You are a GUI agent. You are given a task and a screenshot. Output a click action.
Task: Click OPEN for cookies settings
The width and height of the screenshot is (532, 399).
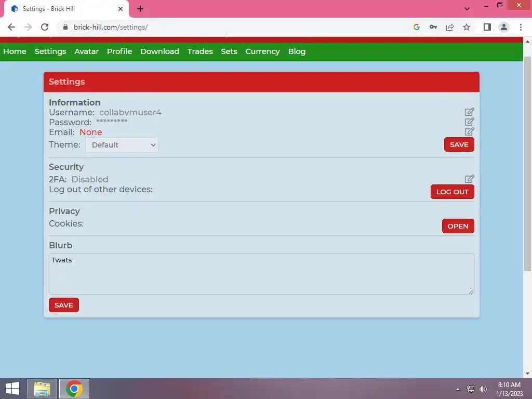[458, 226]
